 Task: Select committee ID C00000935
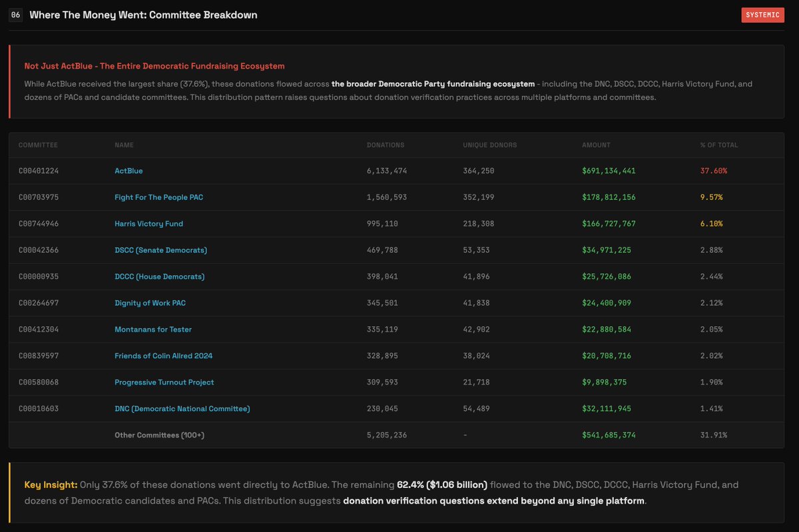tap(39, 276)
